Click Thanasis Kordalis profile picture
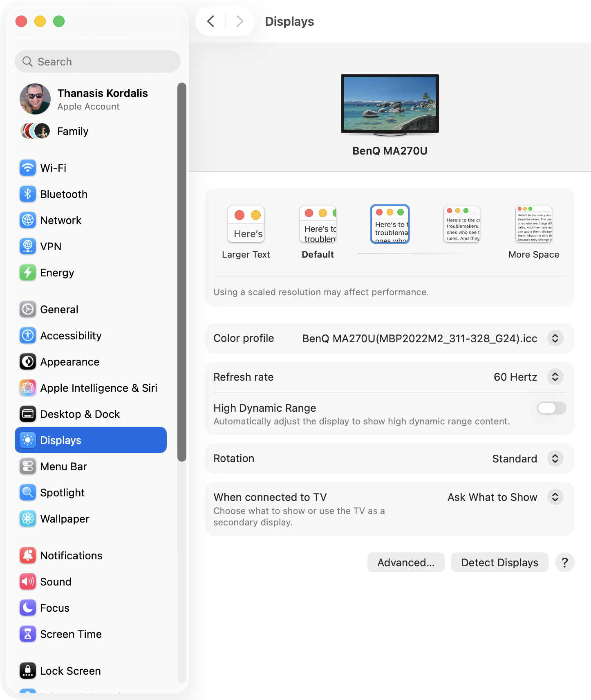 pyautogui.click(x=35, y=99)
